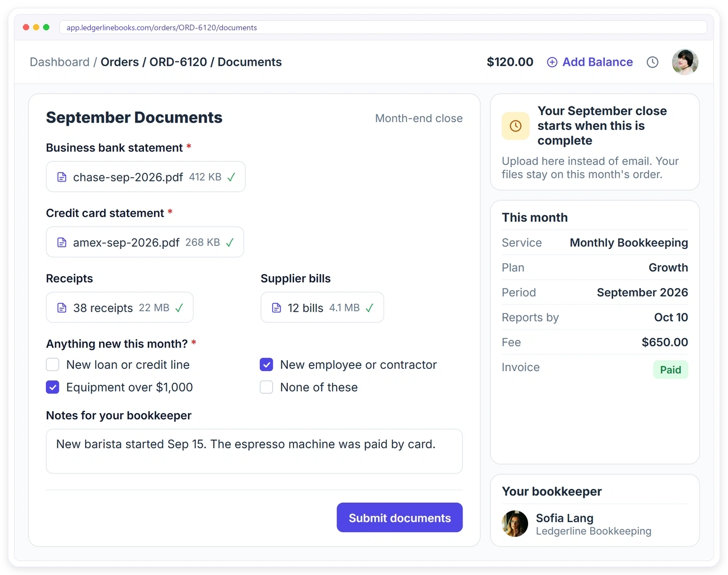Tick the None of these checkbox
Image resolution: width=728 pixels, height=575 pixels.
pos(267,387)
